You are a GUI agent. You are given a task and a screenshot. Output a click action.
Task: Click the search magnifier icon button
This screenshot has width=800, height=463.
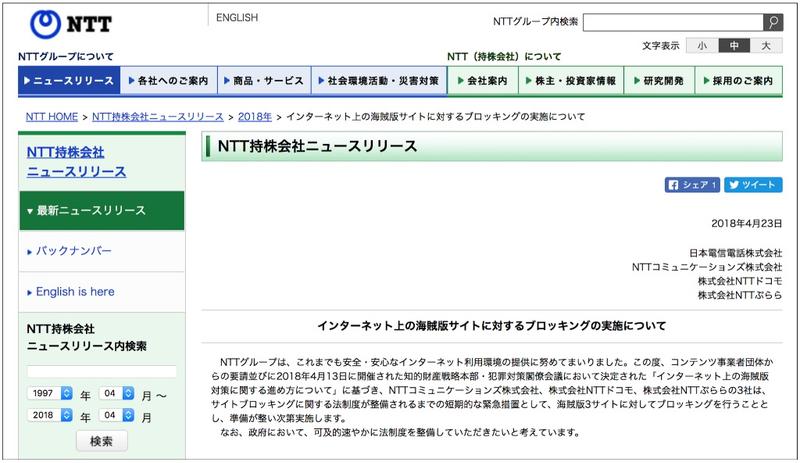[x=773, y=22]
